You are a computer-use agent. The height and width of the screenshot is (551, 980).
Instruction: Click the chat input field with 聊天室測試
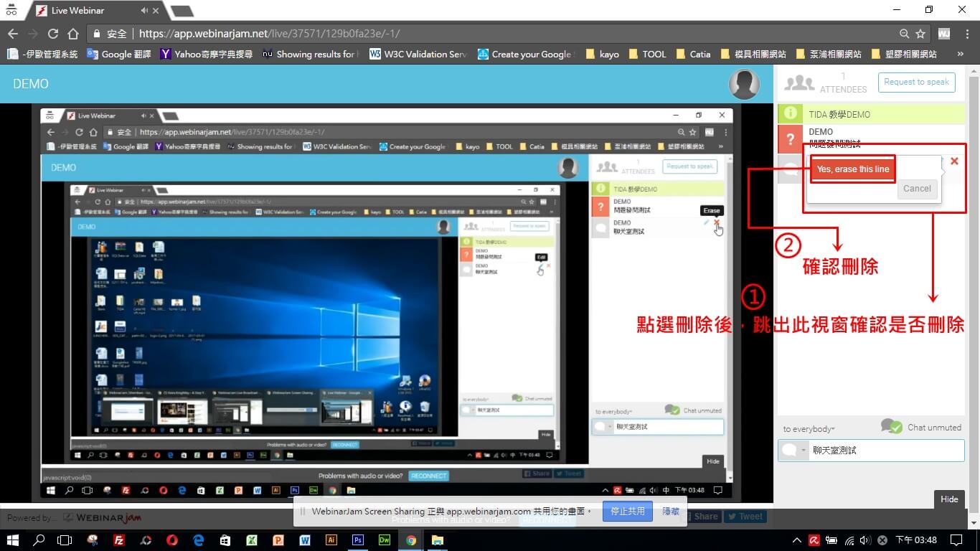(x=885, y=451)
